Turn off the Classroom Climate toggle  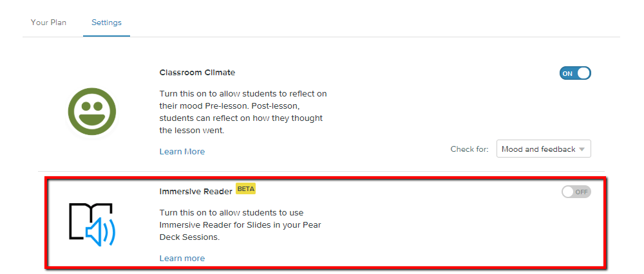coord(575,73)
